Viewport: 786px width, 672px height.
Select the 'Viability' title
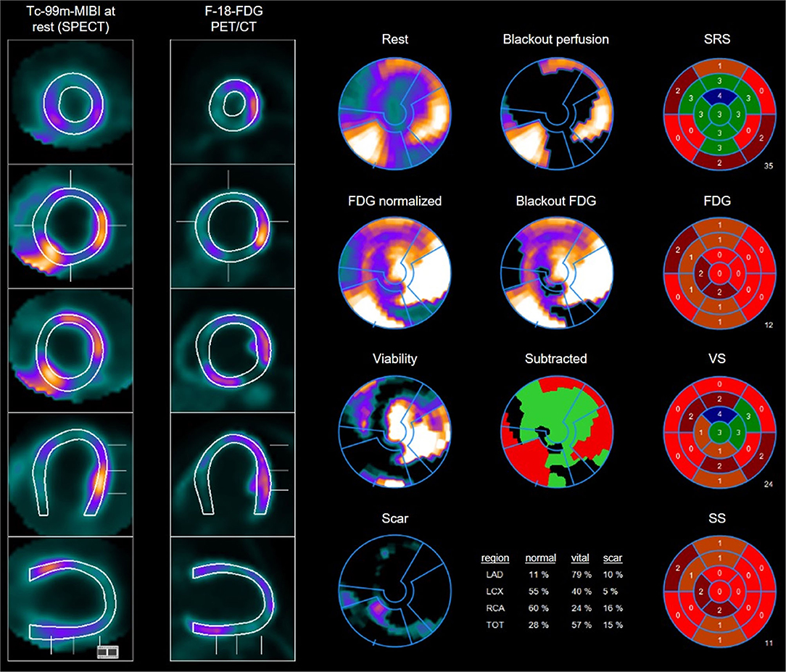pyautogui.click(x=395, y=359)
